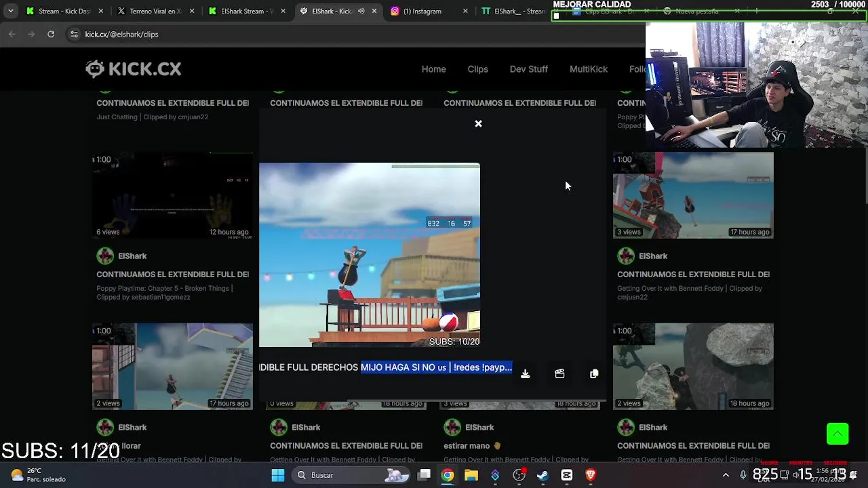Open CapCut from the taskbar
The image size is (868, 488).
coord(566,475)
